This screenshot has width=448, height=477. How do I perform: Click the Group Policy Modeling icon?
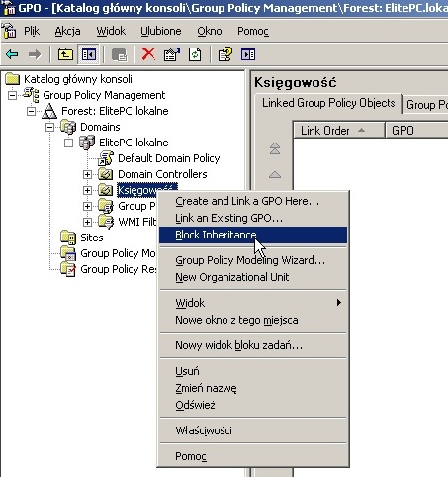coord(68,253)
